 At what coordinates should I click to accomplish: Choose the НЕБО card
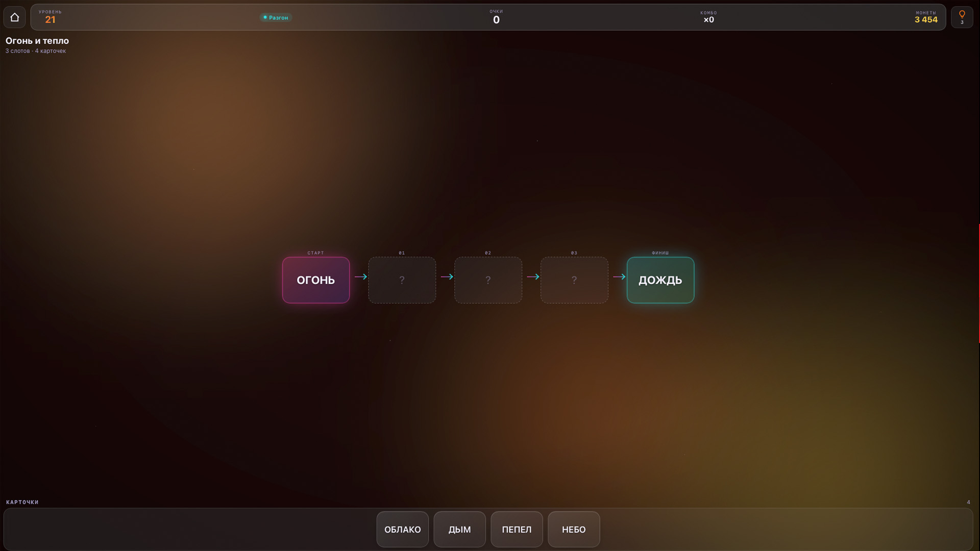click(574, 529)
